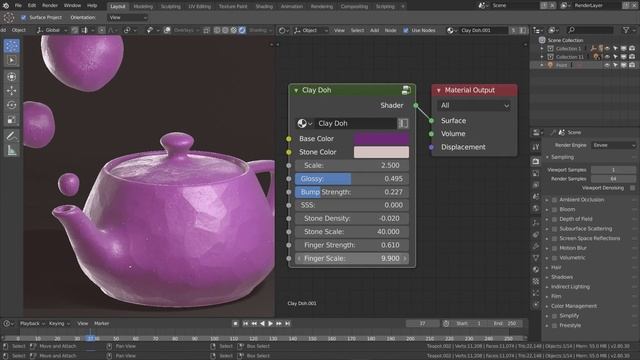
Task: Expand Collection 1 in the outliner
Action: tap(542, 49)
